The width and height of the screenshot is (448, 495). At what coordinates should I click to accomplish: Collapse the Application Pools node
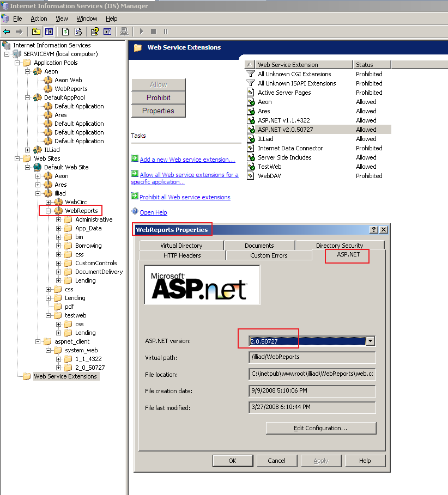coord(17,63)
